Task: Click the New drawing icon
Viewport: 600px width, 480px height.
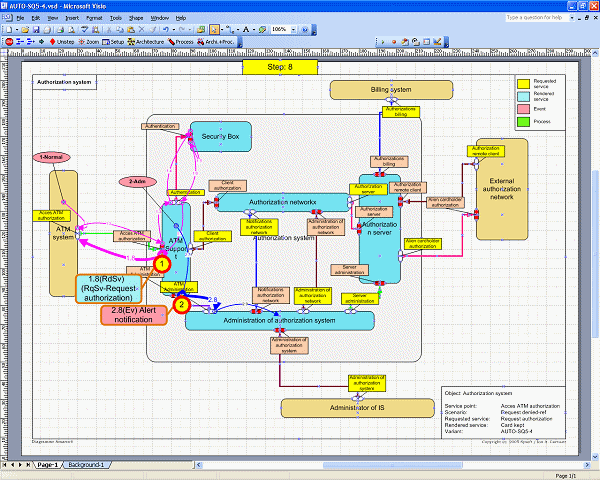Action: pyautogui.click(x=8, y=30)
